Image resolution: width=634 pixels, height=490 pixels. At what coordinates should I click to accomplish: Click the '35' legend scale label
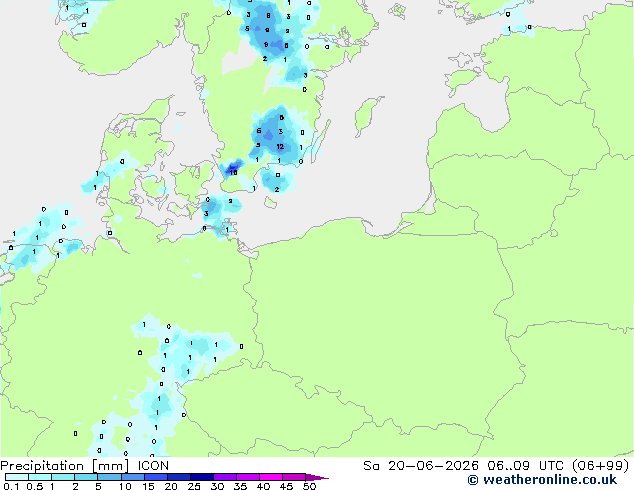click(x=240, y=486)
